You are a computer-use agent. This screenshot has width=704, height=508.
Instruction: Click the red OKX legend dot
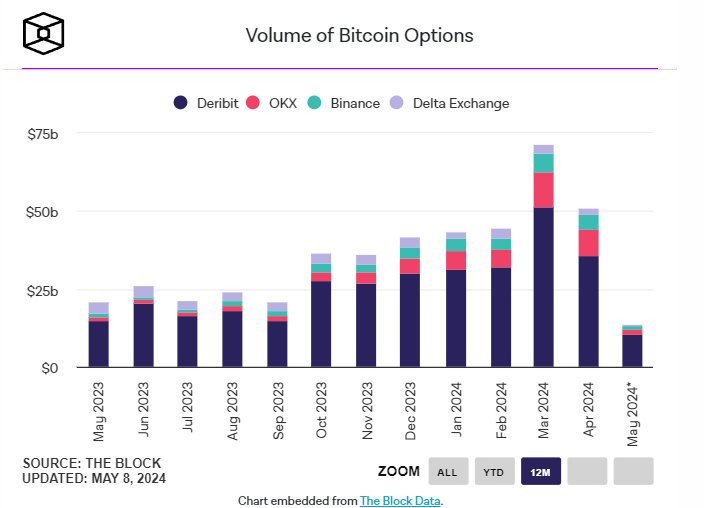coord(253,102)
